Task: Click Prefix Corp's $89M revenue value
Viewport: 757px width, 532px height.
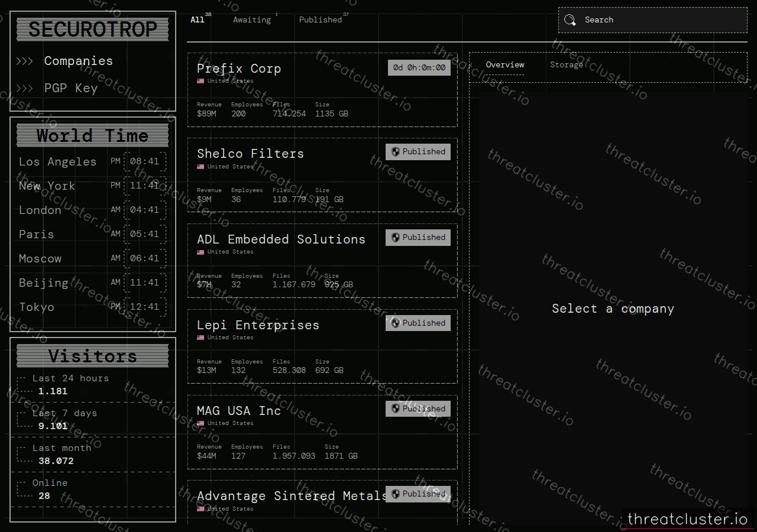Action: pyautogui.click(x=206, y=113)
